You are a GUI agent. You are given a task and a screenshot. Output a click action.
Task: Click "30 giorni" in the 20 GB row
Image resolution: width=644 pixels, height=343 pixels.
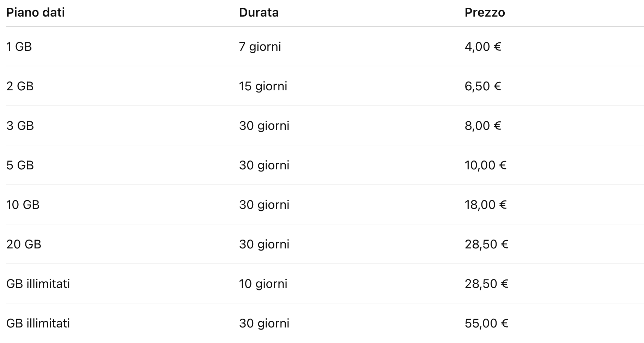(x=264, y=244)
